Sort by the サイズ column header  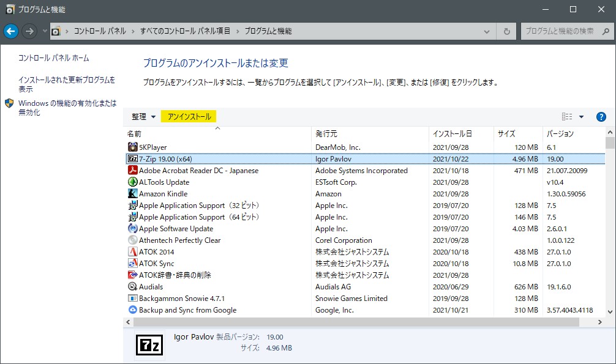coord(518,133)
